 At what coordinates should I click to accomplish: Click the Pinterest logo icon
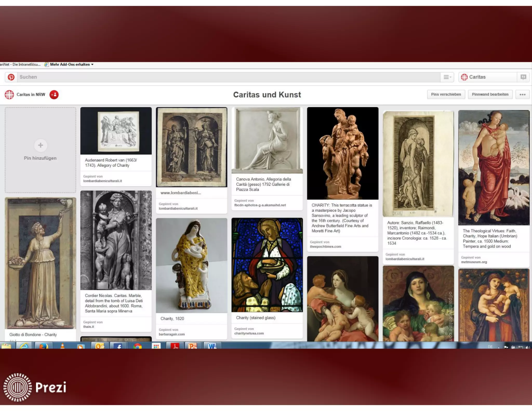point(11,77)
